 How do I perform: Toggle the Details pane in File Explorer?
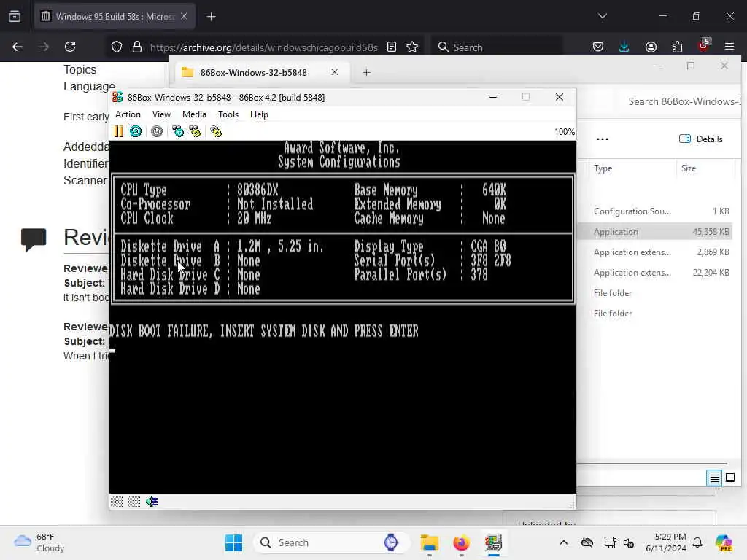pyautogui.click(x=701, y=139)
